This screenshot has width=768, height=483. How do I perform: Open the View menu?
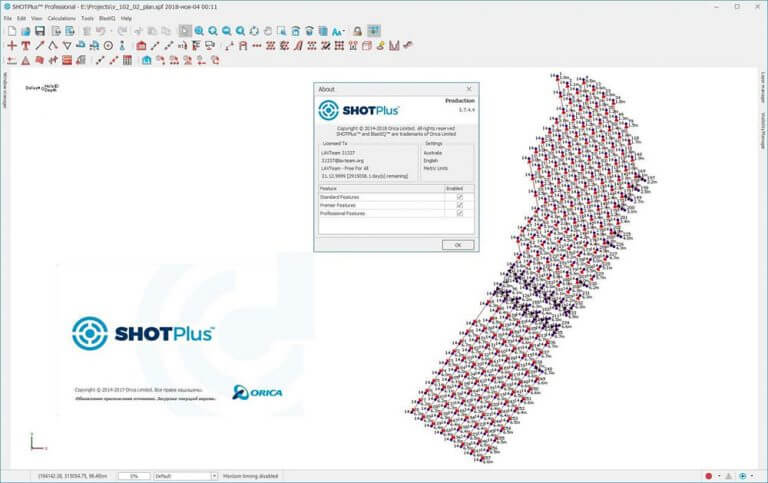(37, 18)
